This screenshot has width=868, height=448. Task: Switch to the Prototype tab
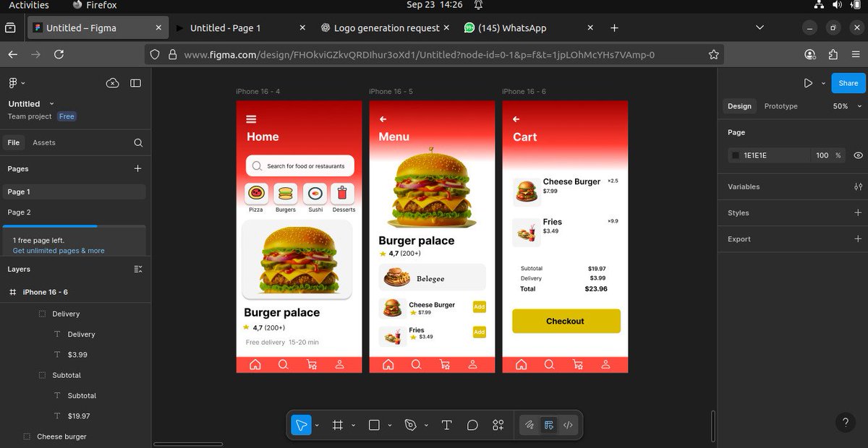point(781,106)
